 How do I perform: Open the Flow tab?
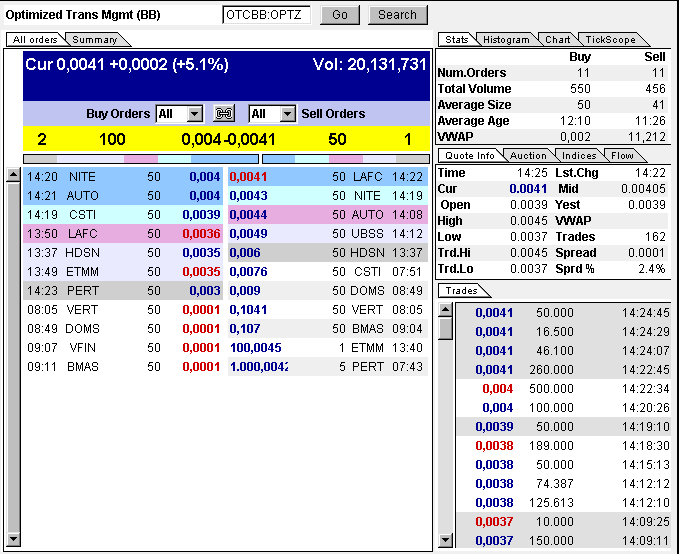pyautogui.click(x=623, y=156)
